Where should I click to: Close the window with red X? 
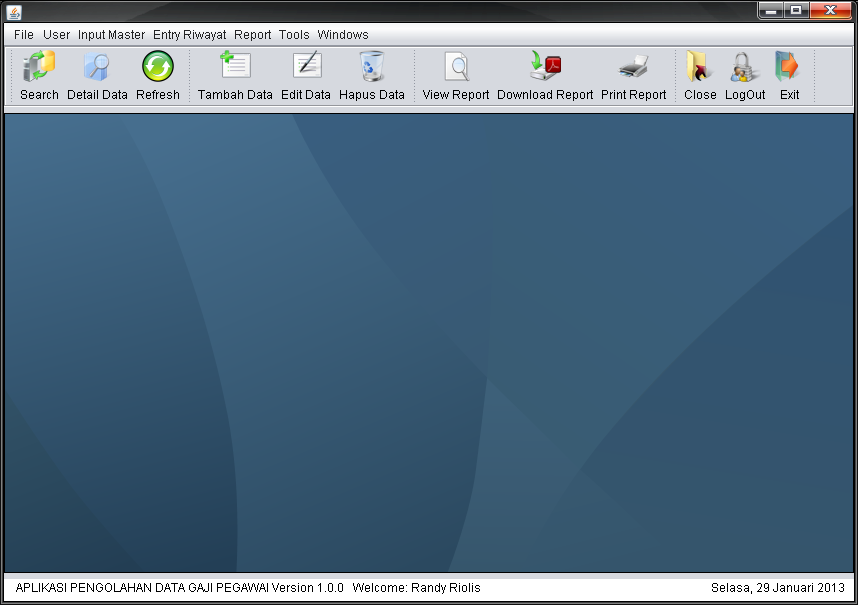click(830, 10)
